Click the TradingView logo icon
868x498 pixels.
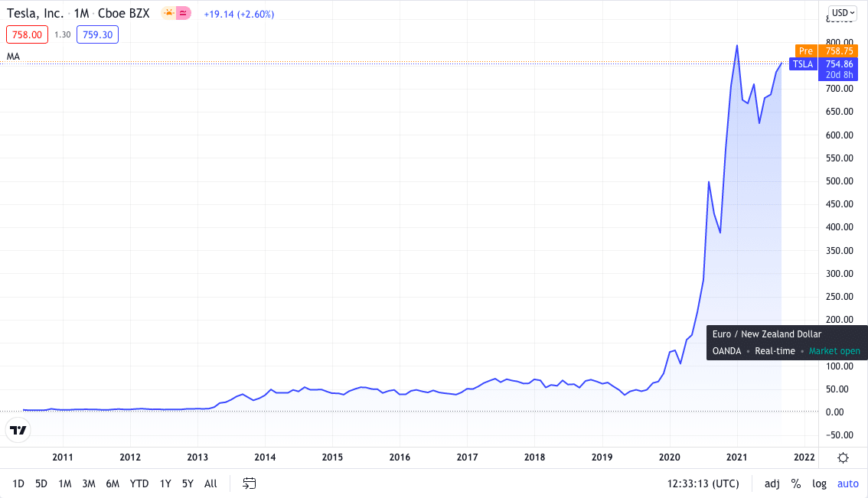[x=18, y=430]
